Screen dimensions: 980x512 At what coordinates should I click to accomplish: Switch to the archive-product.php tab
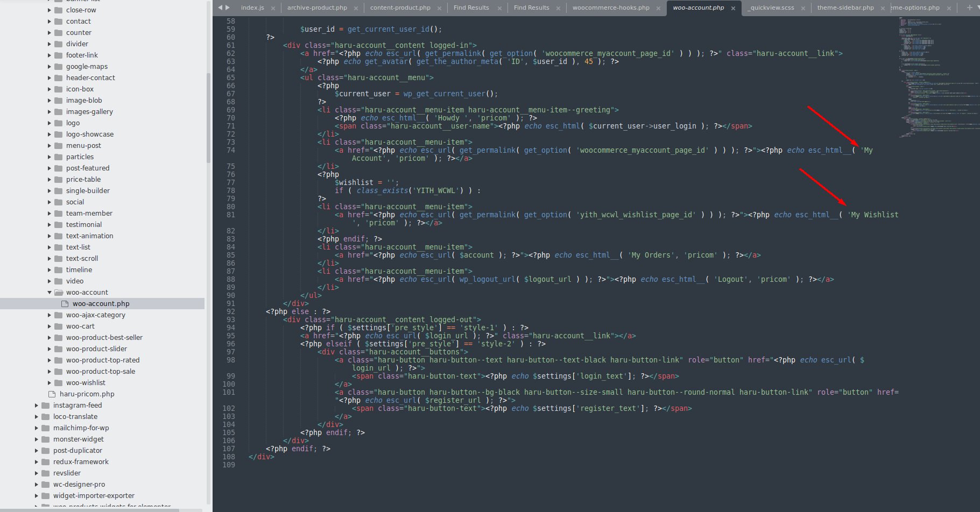coord(317,8)
